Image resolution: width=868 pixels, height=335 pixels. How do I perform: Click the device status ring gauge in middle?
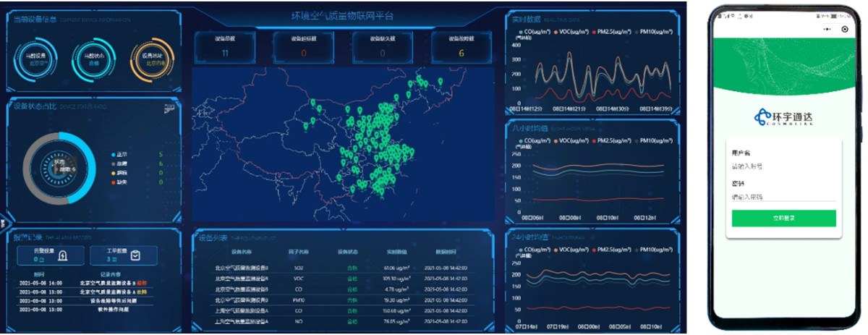point(90,59)
